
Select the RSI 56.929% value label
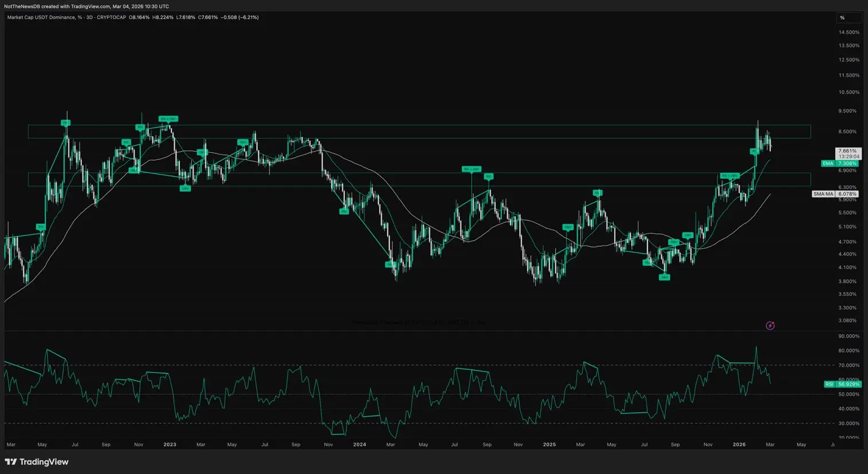pos(843,384)
